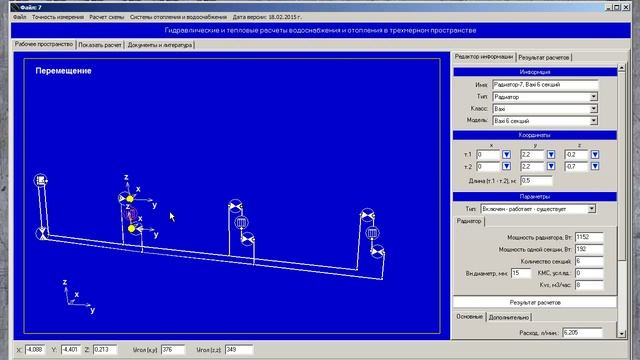Click the lower yellow node of selected radiator

coord(131,229)
